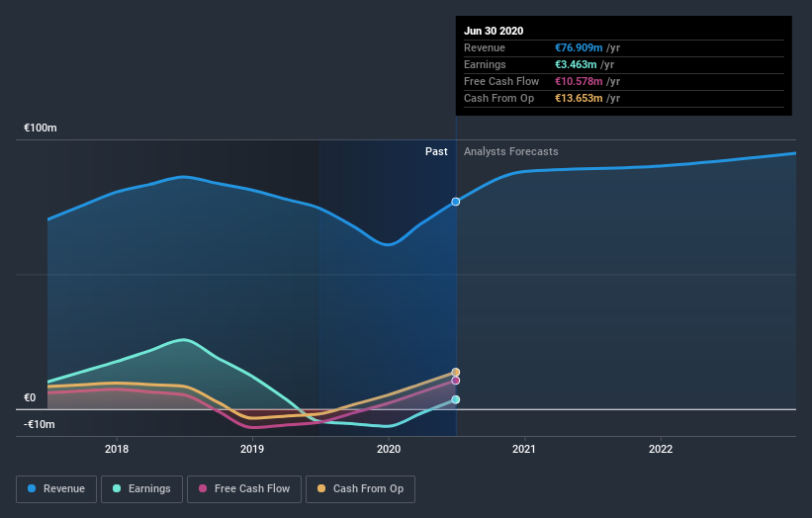
Task: Click the Past section label
Action: tap(436, 151)
